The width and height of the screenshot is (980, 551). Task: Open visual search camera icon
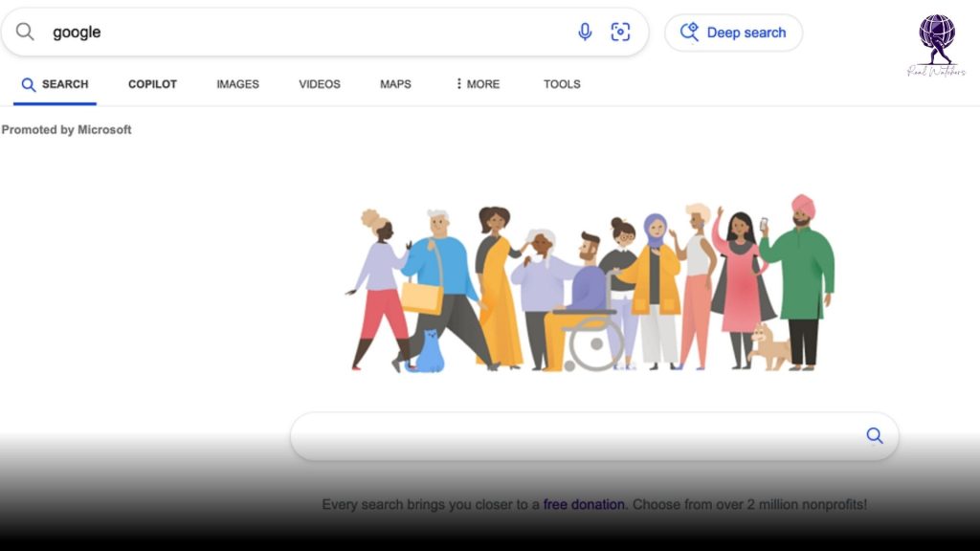coord(620,33)
